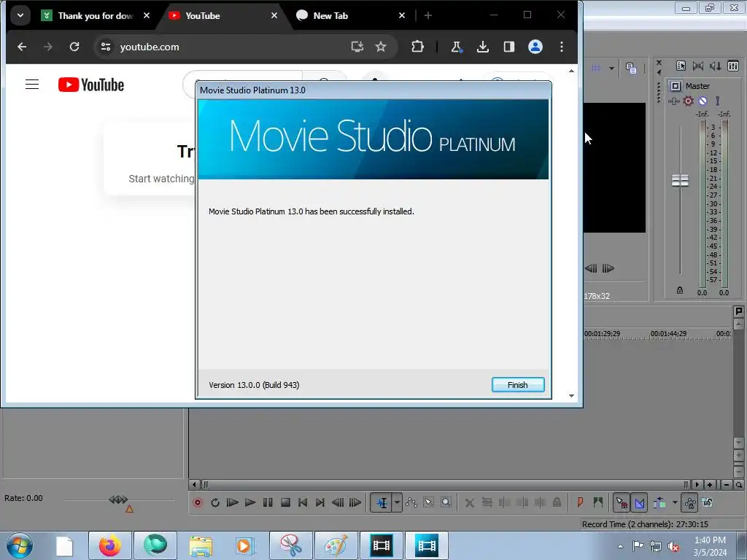Click Go to Start transport button
Viewport: 747px width, 560px height.
coord(303,502)
